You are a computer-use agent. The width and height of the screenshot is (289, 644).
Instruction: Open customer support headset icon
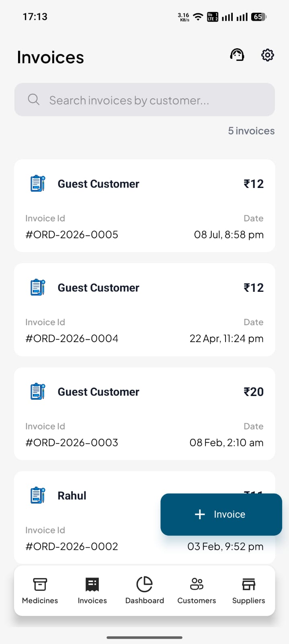point(237,55)
